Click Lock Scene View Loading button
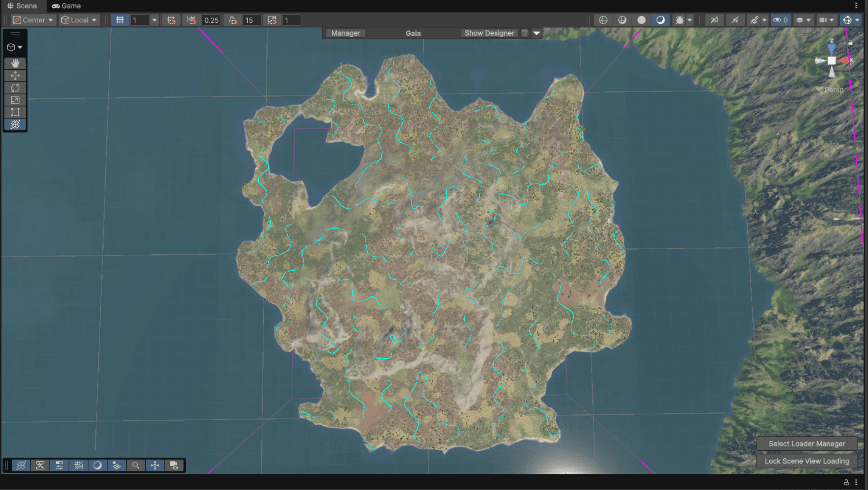 (807, 461)
